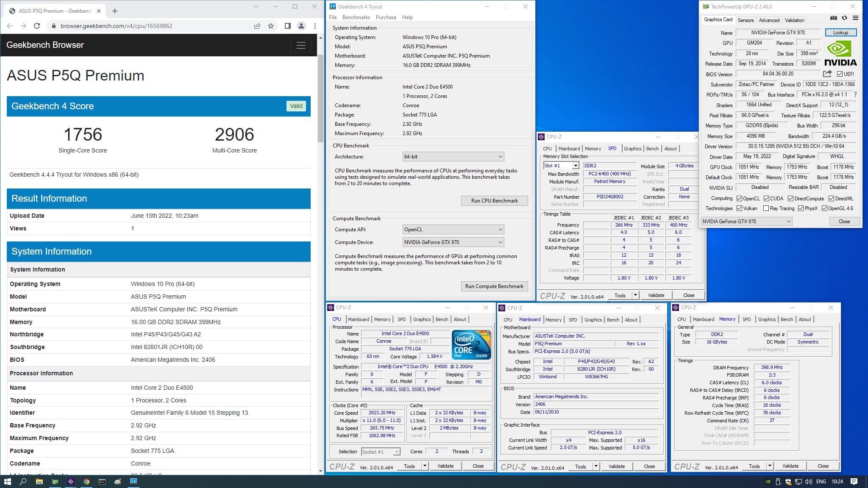Image resolution: width=868 pixels, height=488 pixels.
Task: Toggle the DirectML checkbox
Action: point(831,199)
